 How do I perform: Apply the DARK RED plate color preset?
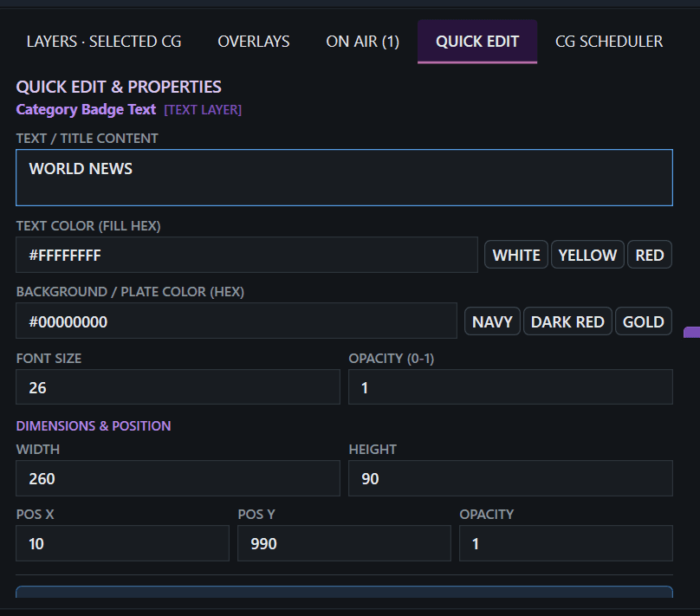pos(567,321)
